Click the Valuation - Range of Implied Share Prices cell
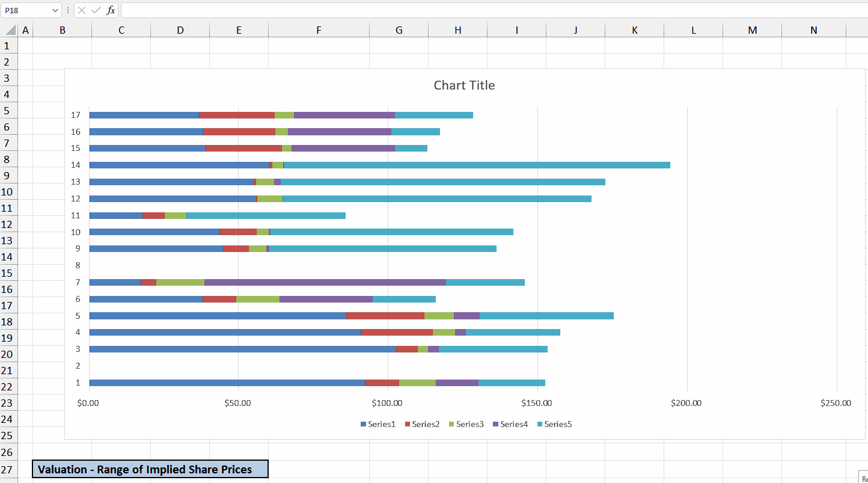This screenshot has width=868, height=483. point(150,469)
